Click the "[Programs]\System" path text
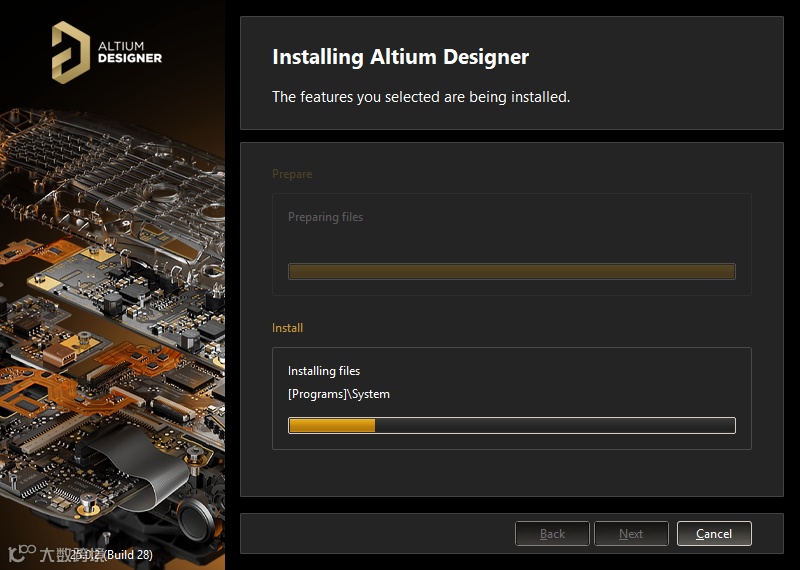Screen dimensions: 800x570 339,394
